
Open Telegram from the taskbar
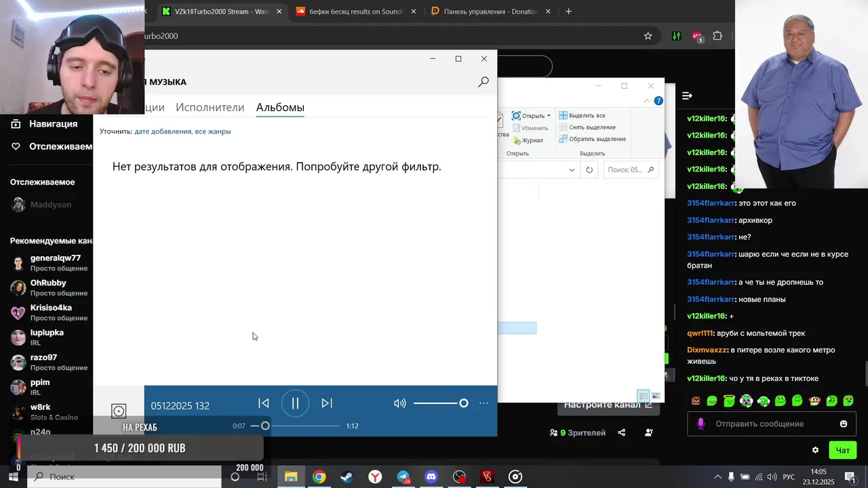[403, 477]
